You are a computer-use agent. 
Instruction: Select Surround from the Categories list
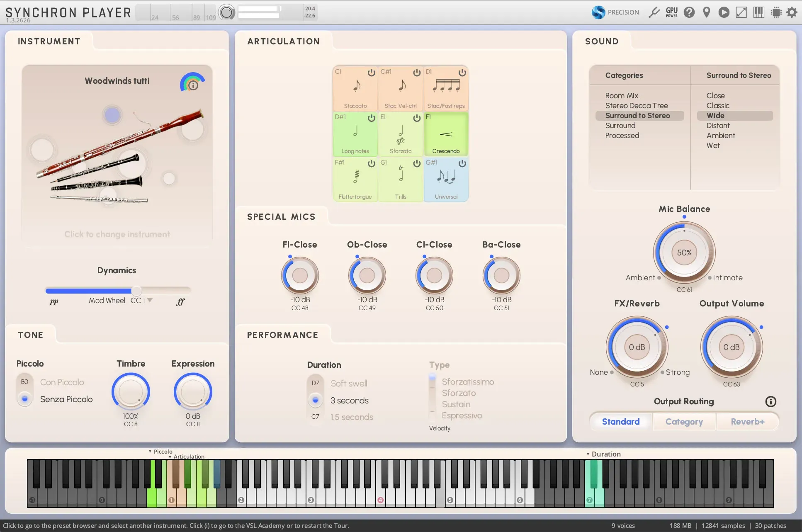(621, 125)
